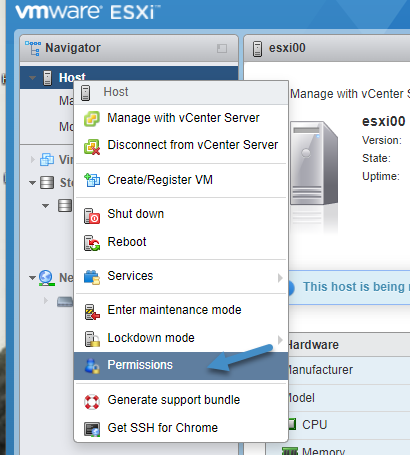Image resolution: width=410 pixels, height=455 pixels.
Task: Click the Manage with vCenter Server icon
Action: [x=91, y=119]
